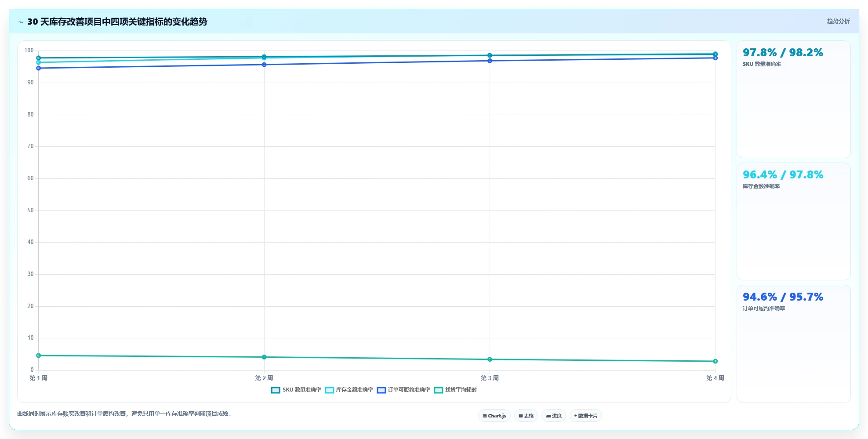Toggle the 库存金额准确率 legend series
868x439 pixels.
pos(349,390)
